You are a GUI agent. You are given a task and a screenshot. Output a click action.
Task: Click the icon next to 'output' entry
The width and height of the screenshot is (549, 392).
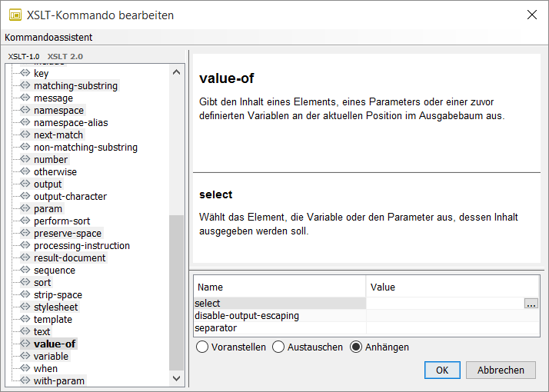pos(25,184)
